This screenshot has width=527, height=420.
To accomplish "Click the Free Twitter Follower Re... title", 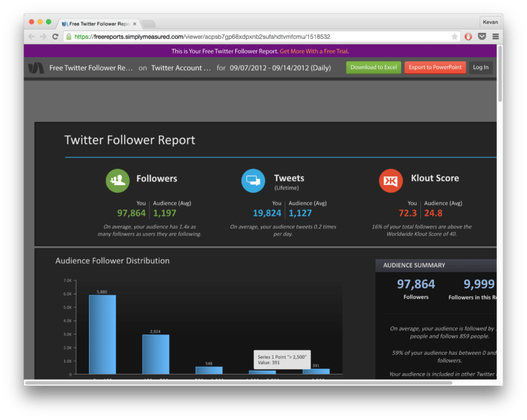I will click(x=91, y=68).
